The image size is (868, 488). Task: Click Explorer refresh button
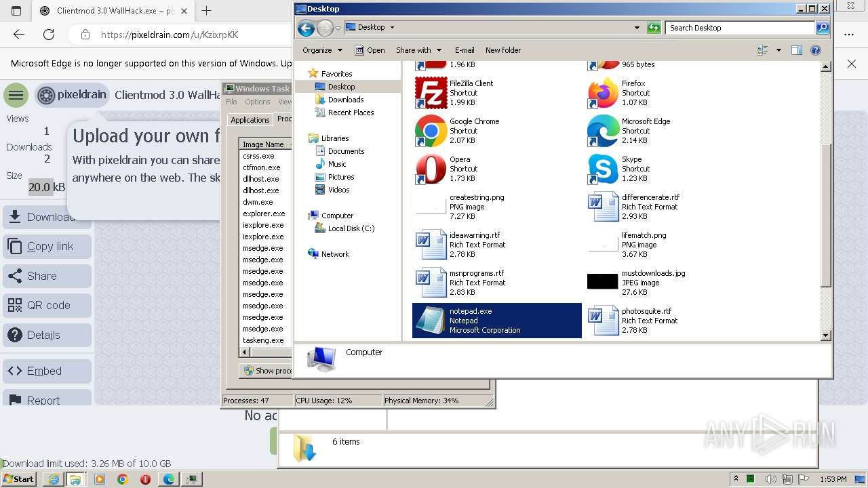654,28
